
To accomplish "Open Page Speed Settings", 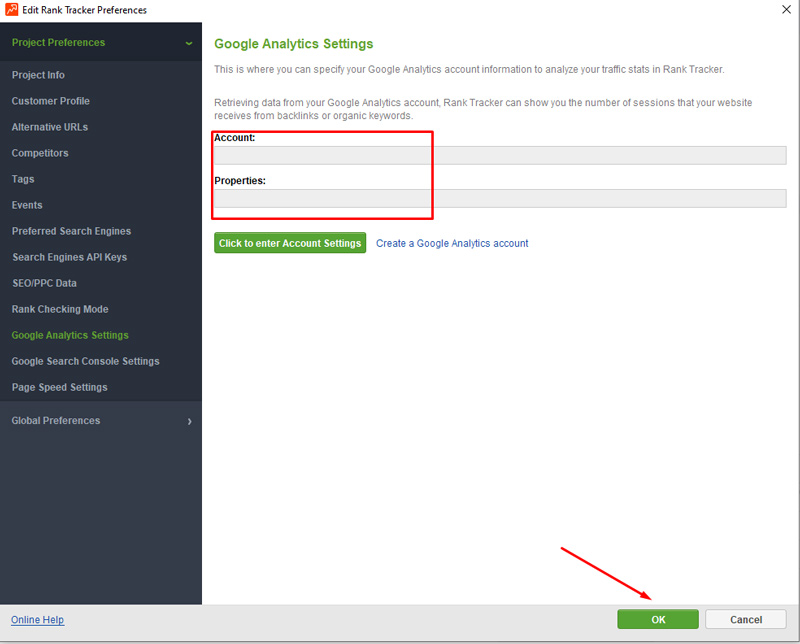I will point(60,387).
